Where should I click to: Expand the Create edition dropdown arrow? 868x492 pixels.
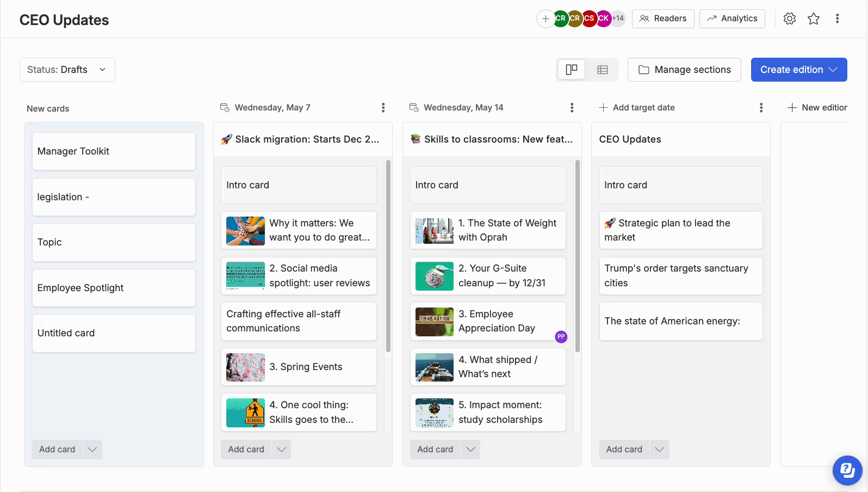pyautogui.click(x=833, y=70)
